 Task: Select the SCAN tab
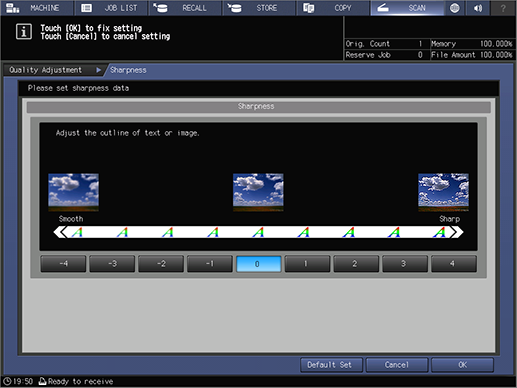[407, 8]
